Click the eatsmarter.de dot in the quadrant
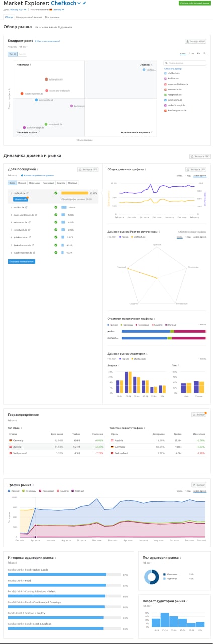 point(46,79)
